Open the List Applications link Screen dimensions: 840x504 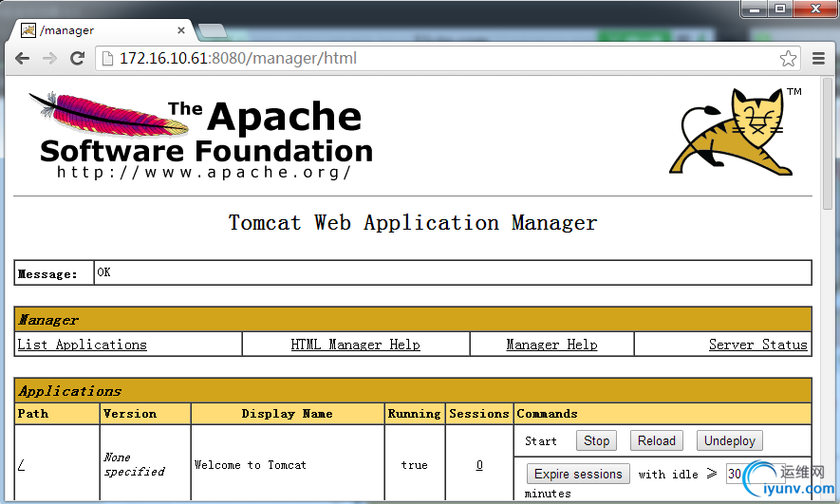pos(82,345)
